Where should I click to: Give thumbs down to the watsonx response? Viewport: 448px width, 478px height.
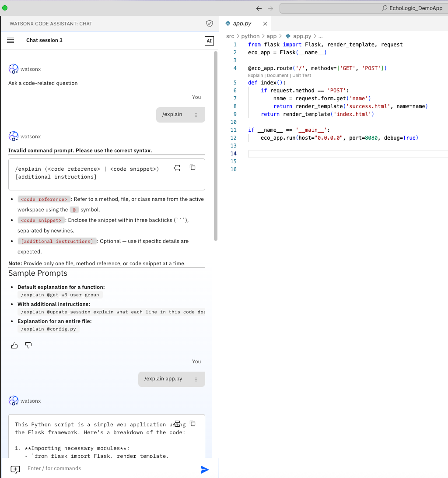(x=28, y=345)
